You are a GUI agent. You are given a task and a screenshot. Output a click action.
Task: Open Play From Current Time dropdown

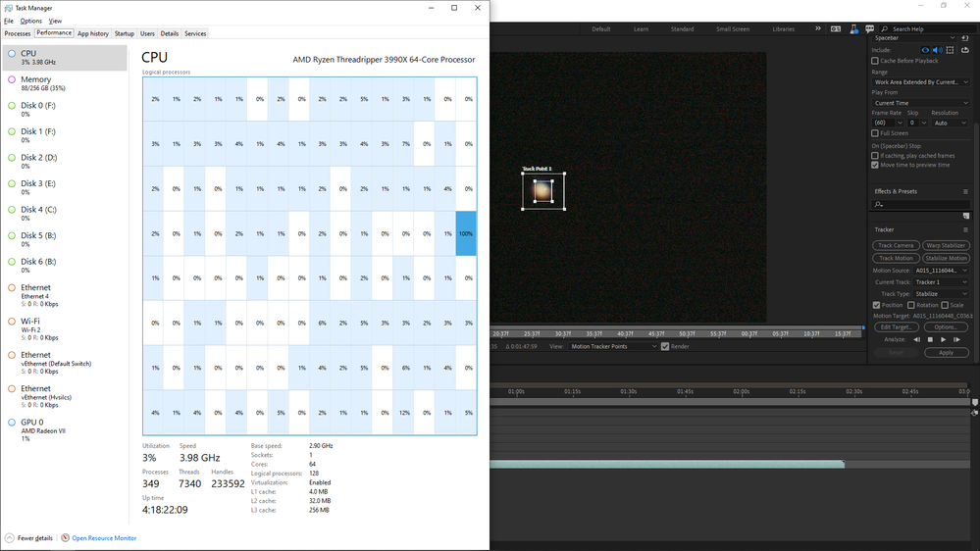920,103
